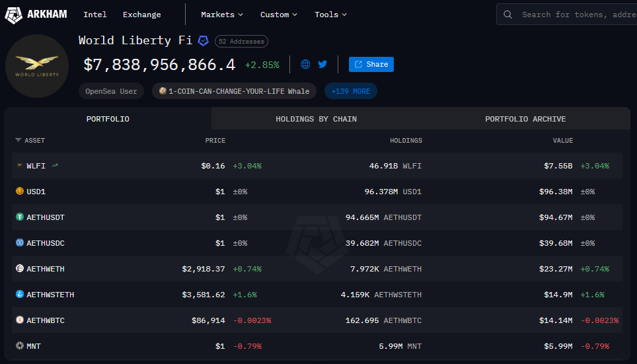Expand the Tools dropdown menu
The height and width of the screenshot is (364, 637).
[330, 15]
